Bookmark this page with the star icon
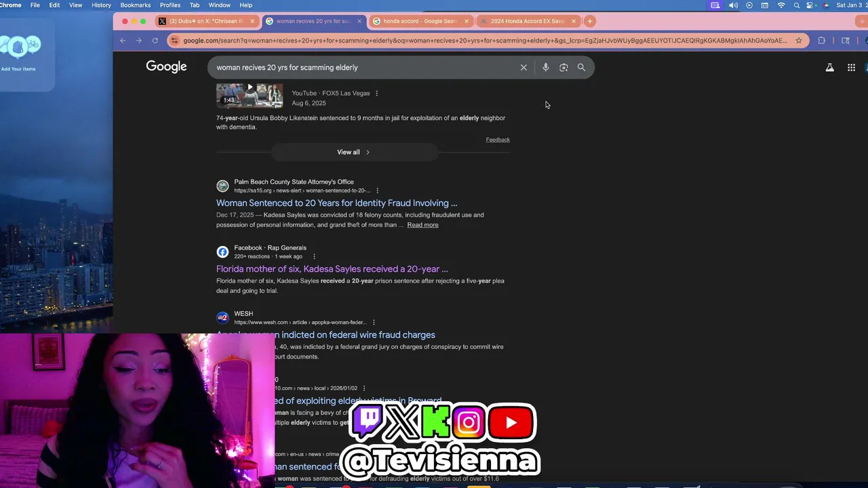Image resolution: width=868 pixels, height=488 pixels. pos(799,41)
